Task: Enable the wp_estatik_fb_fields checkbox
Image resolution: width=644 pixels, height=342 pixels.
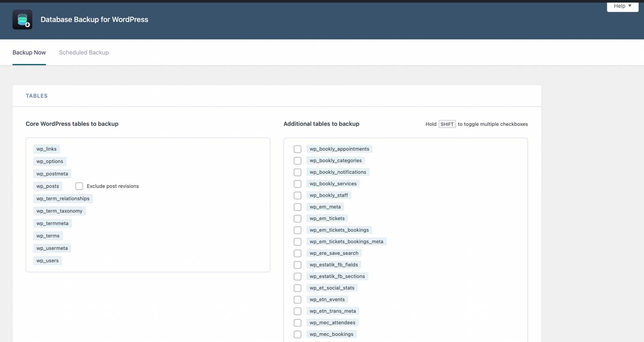Action: (x=297, y=265)
